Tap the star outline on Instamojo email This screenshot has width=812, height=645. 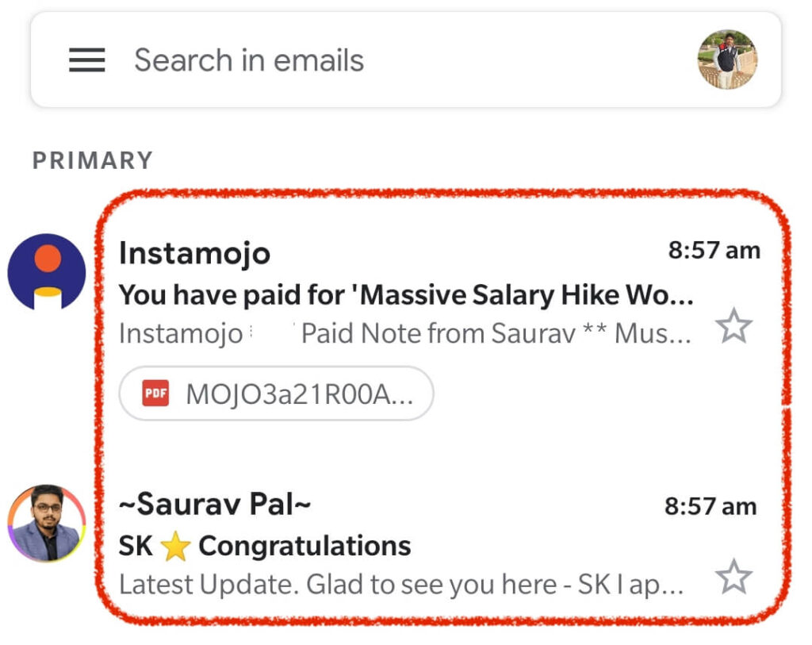(x=734, y=326)
